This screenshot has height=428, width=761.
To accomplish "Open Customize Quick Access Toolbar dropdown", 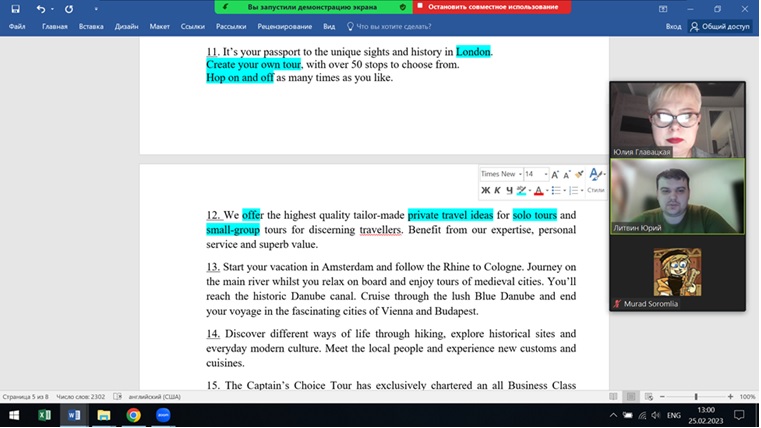I will pyautogui.click(x=96, y=9).
